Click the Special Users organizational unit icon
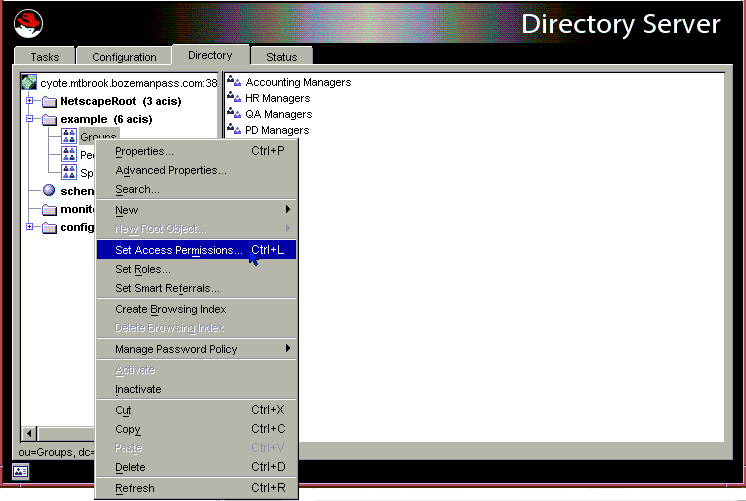 (x=69, y=172)
